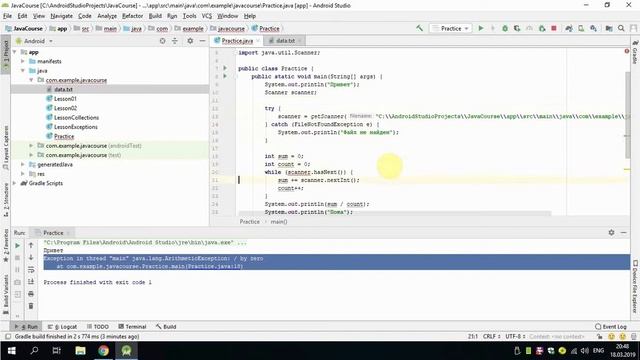640x360 pixels.
Task: Expand the manifests folder
Action: click(23, 61)
